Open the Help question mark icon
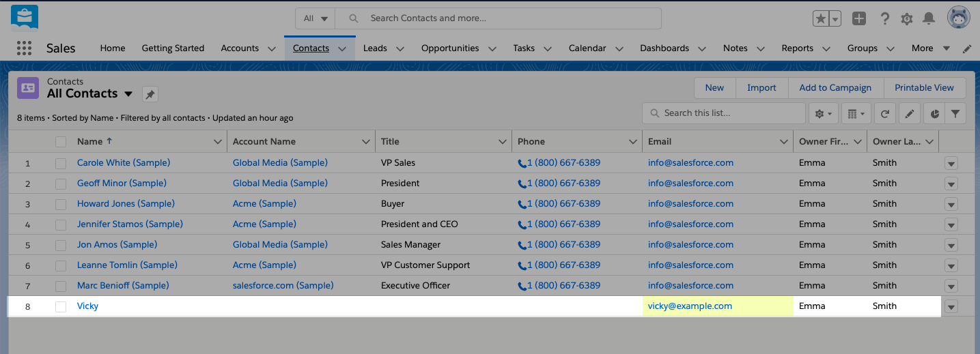Viewport: 980px width, 354px height. click(884, 18)
